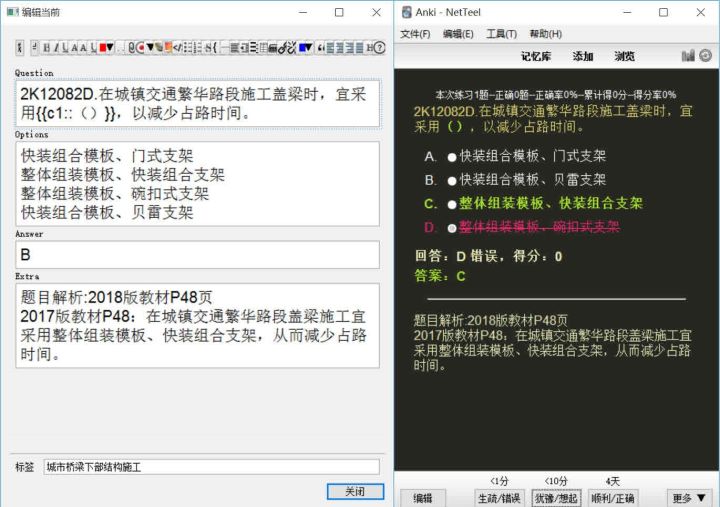Select radio option A 快装组合模板、门式支架
Screen dimensions: 720x507
click(x=452, y=157)
